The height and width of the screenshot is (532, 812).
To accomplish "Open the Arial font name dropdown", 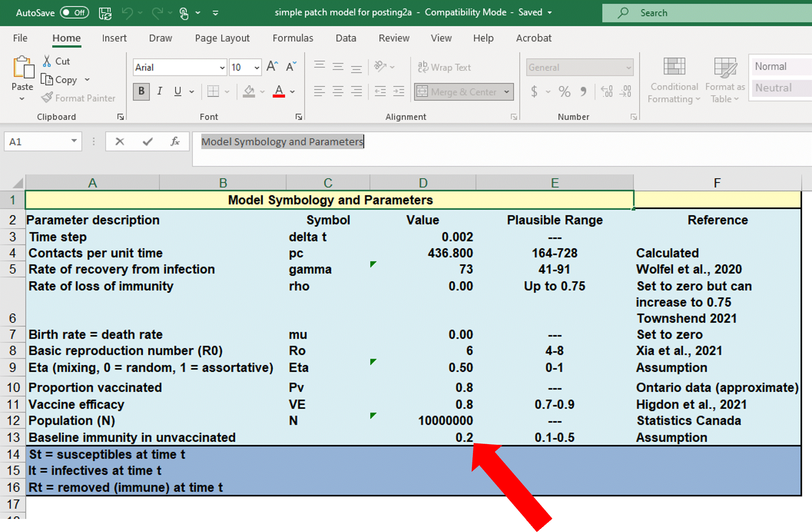I will 222,68.
